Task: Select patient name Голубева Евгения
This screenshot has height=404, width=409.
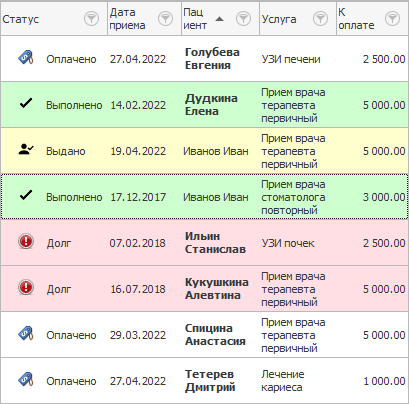Action: click(x=212, y=59)
